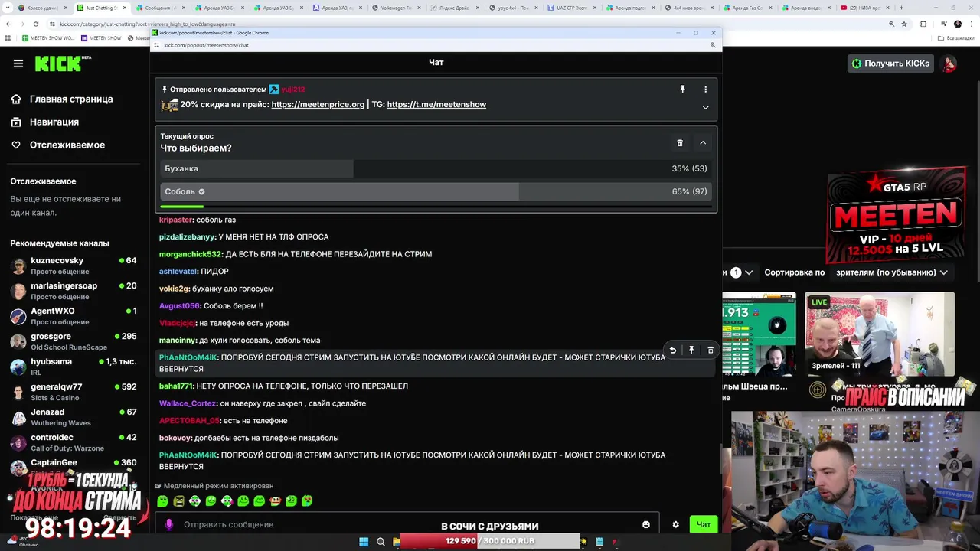Open the emoji picker smiley icon

coord(646,524)
